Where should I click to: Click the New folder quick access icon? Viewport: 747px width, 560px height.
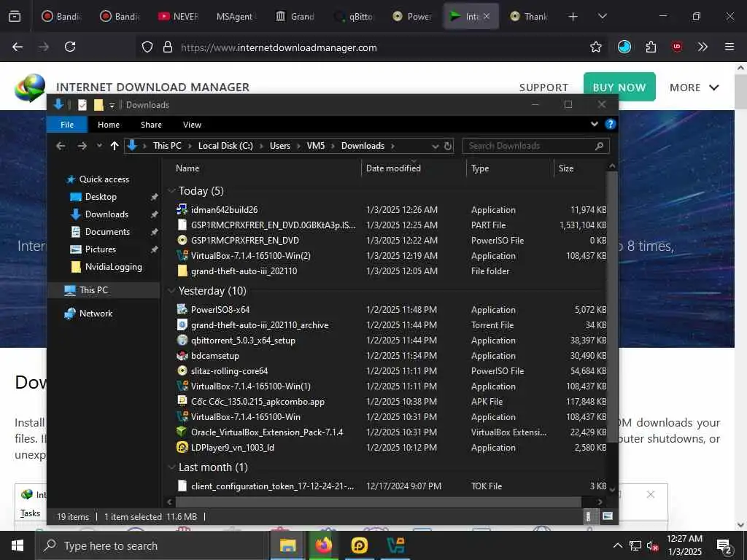tap(98, 105)
